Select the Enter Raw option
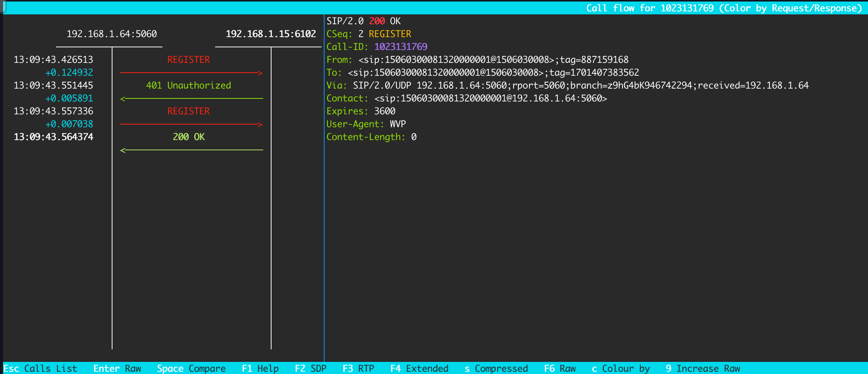 point(117,368)
